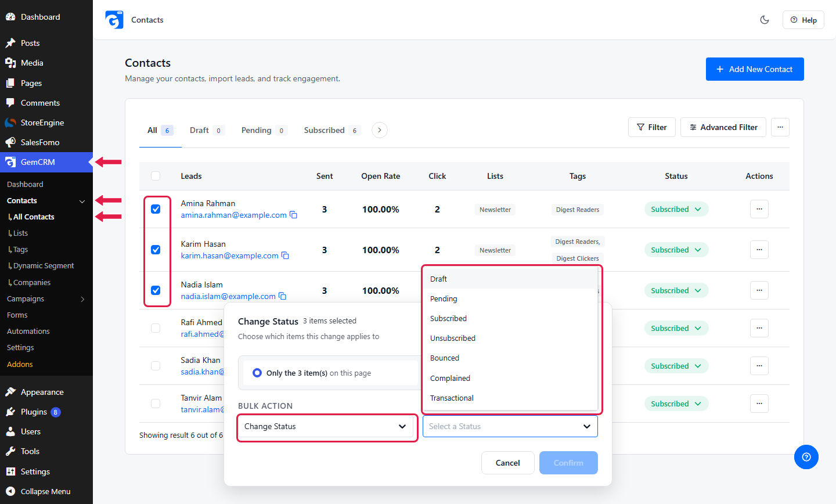Open more options next to Advanced Filter
Screen dimensions: 836x504
coord(780,127)
